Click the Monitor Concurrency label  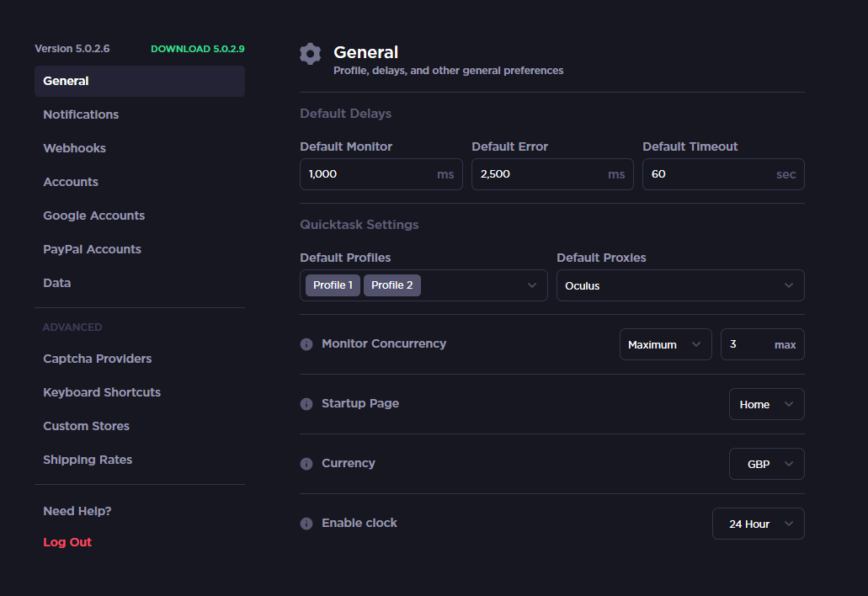(384, 343)
